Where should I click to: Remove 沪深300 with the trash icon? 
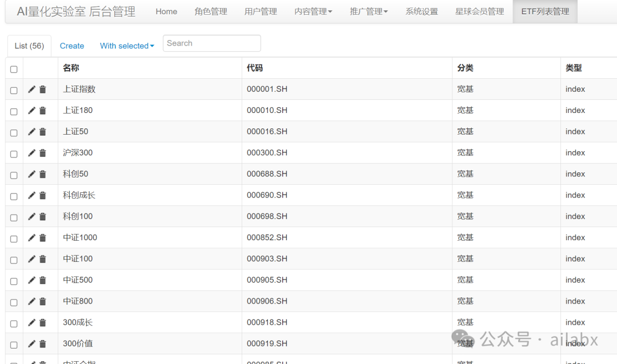tap(42, 153)
